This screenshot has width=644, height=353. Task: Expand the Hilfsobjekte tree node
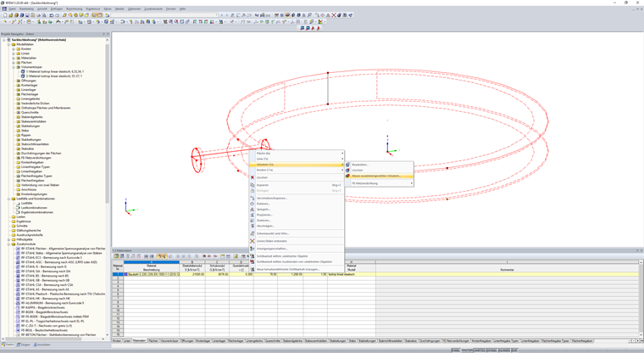8,239
